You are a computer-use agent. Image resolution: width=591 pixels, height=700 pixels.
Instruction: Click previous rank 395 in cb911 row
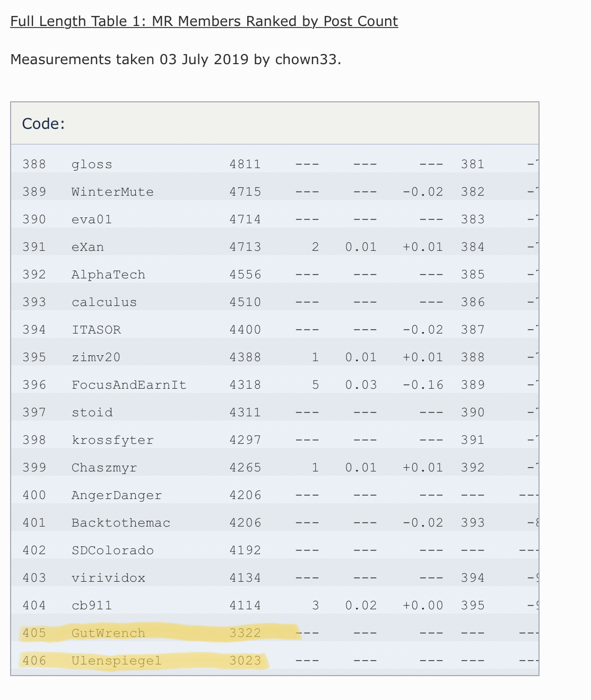473,606
